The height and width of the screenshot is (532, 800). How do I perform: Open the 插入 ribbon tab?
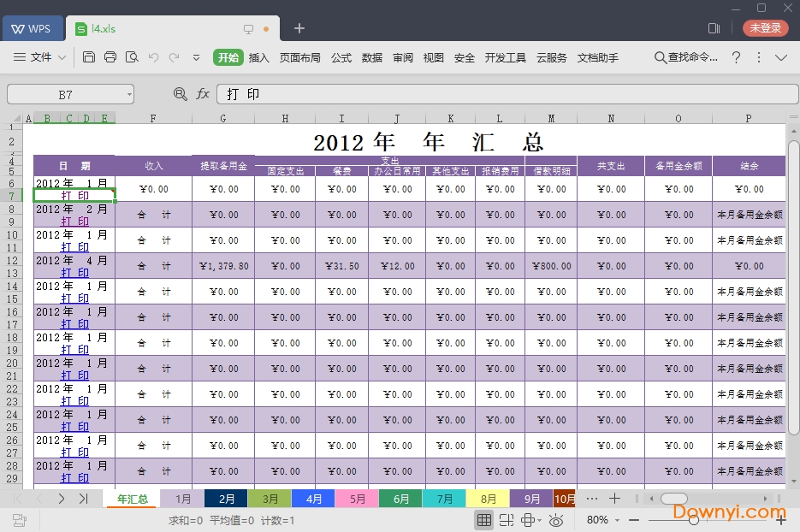click(x=258, y=57)
